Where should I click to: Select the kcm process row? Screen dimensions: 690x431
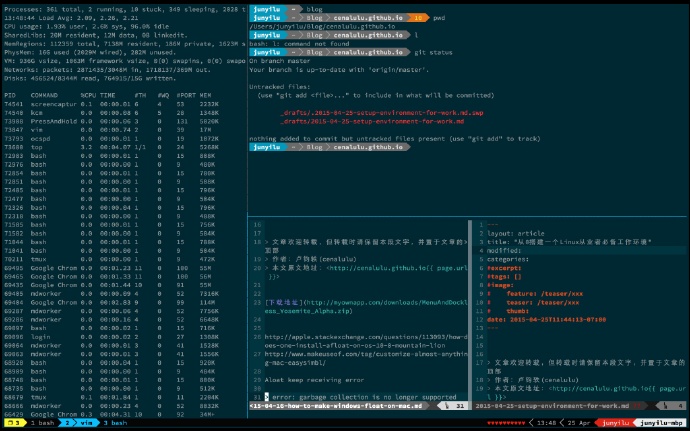(112, 113)
